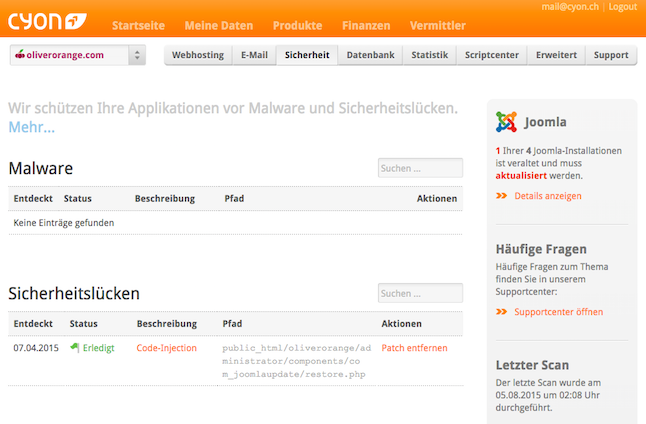This screenshot has width=646, height=424.
Task: Click arrows icon before Supportcenter öffnen
Action: click(501, 312)
